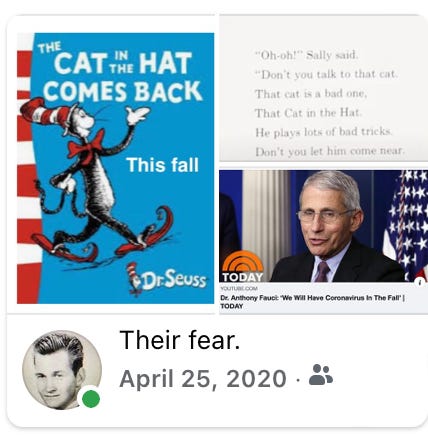Open the Dr. Anthony Fauci link title
Image resolution: width=428 pixels, height=438 pixels.
click(x=312, y=302)
